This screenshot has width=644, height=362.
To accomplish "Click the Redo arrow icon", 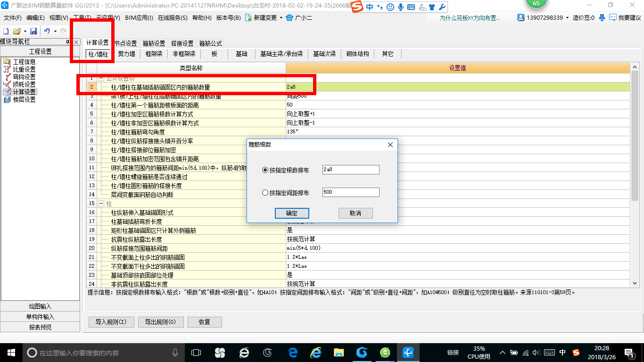I will click(63, 31).
